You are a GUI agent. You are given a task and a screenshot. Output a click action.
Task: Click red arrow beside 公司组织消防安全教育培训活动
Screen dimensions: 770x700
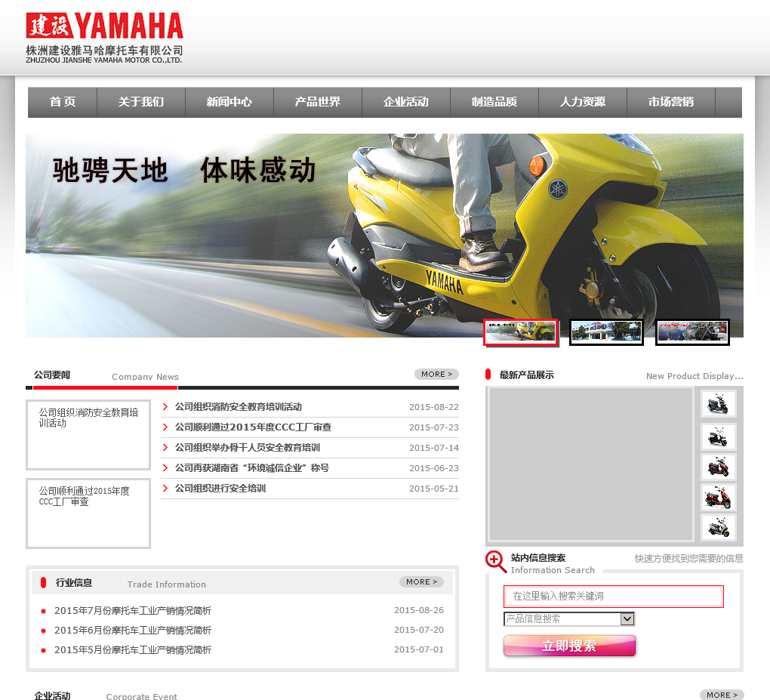[165, 407]
